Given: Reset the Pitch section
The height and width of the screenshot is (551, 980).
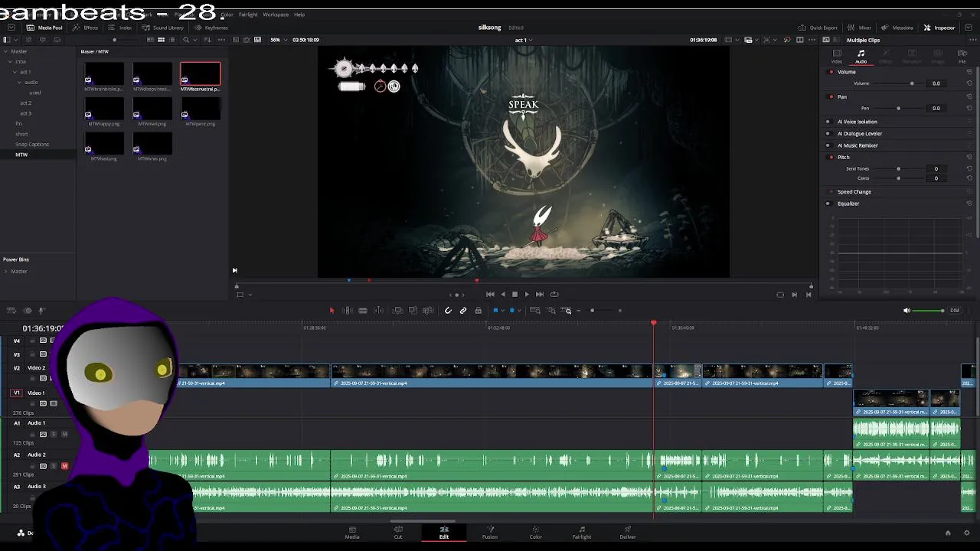Looking at the screenshot, I should 970,157.
